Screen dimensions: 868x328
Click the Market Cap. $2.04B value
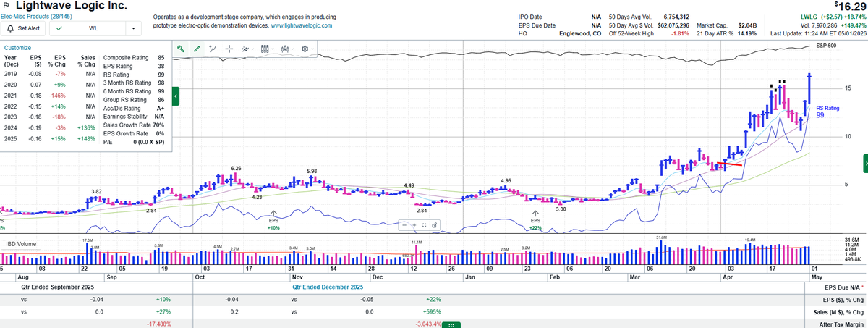point(746,25)
